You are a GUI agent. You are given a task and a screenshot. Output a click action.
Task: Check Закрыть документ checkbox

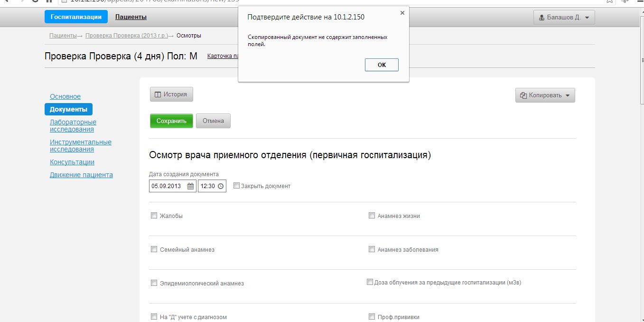tap(237, 186)
